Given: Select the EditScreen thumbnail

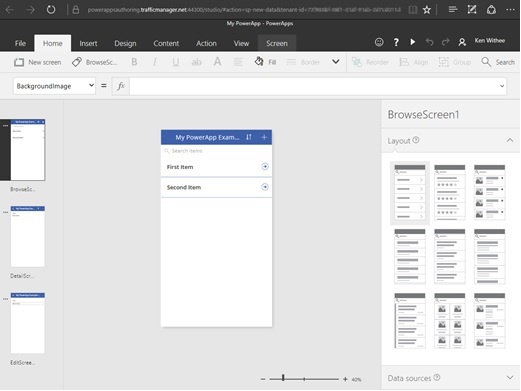Looking at the screenshot, I should point(28,323).
